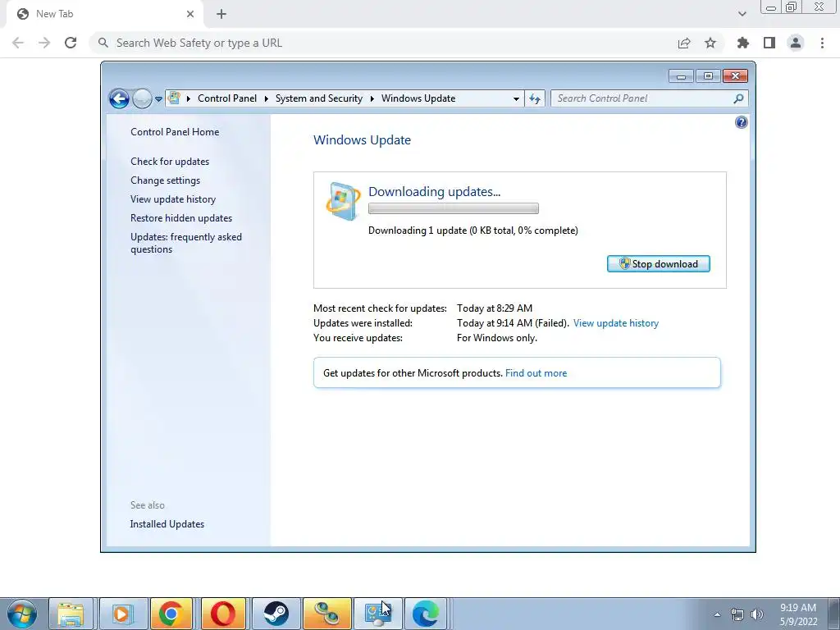Viewport: 840px width, 630px height.
Task: Open the browser tab search dropdown
Action: (x=742, y=14)
